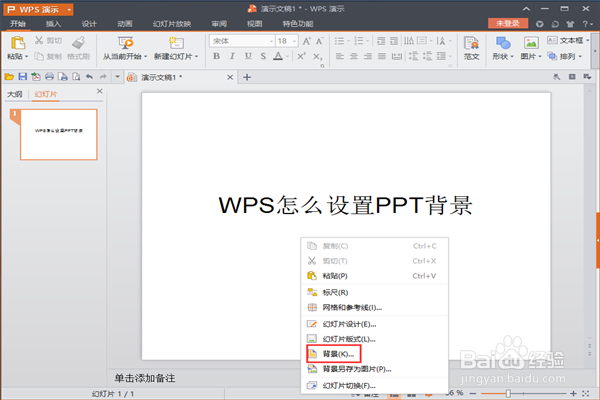
Task: Click the Save floppy disk icon
Action: click(23, 77)
